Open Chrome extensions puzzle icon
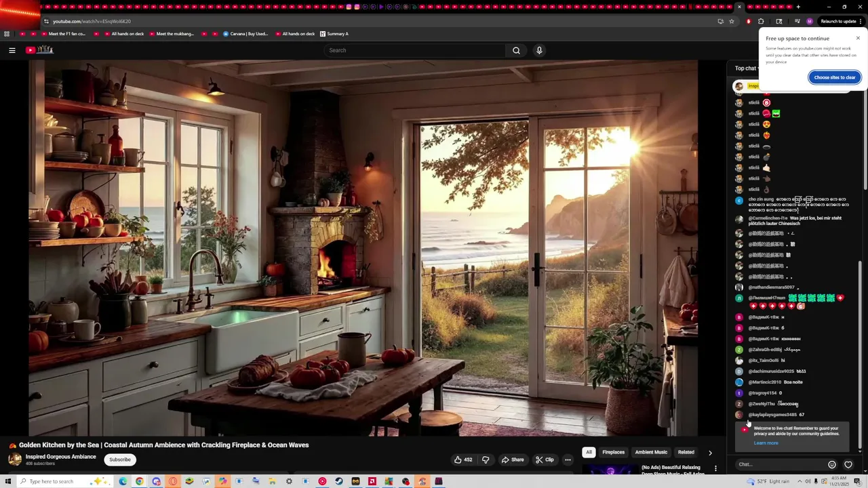 coord(761,21)
